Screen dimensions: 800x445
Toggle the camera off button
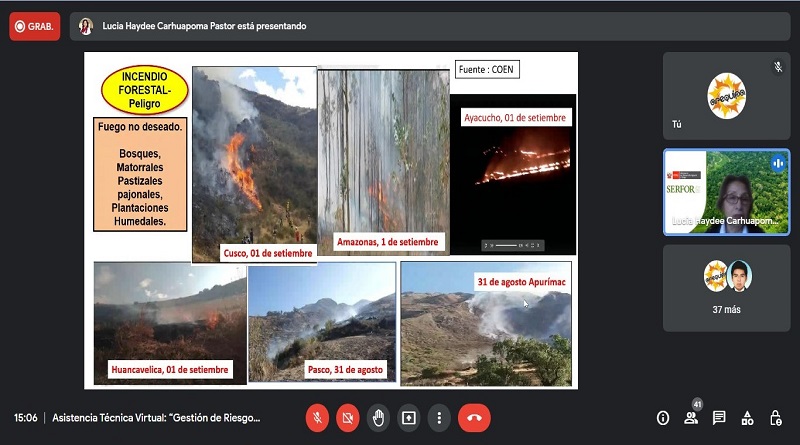click(348, 418)
